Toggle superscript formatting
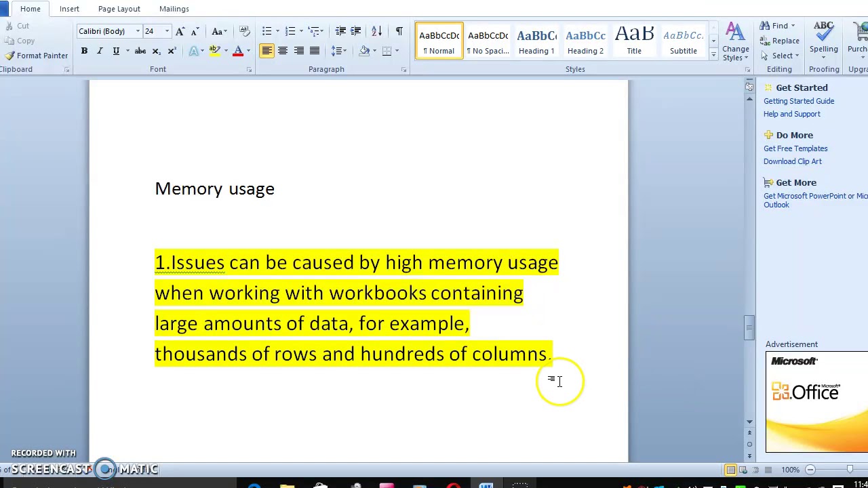The width and height of the screenshot is (868, 488). [172, 51]
